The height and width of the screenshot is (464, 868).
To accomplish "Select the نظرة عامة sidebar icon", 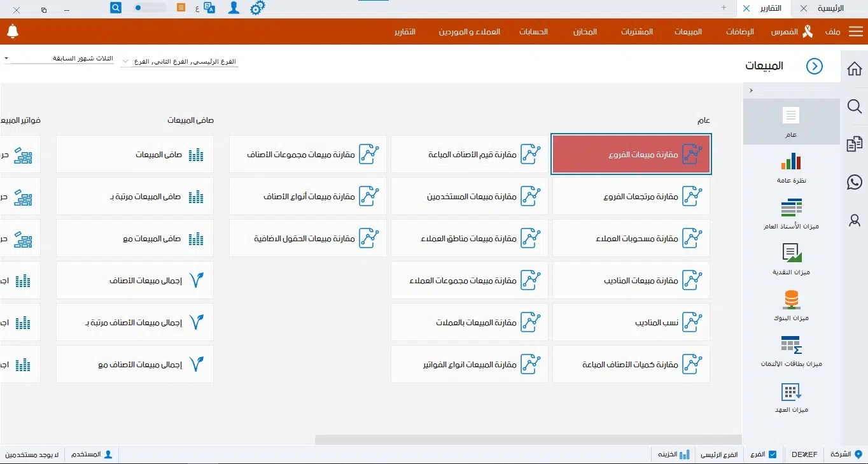I will 791,167.
